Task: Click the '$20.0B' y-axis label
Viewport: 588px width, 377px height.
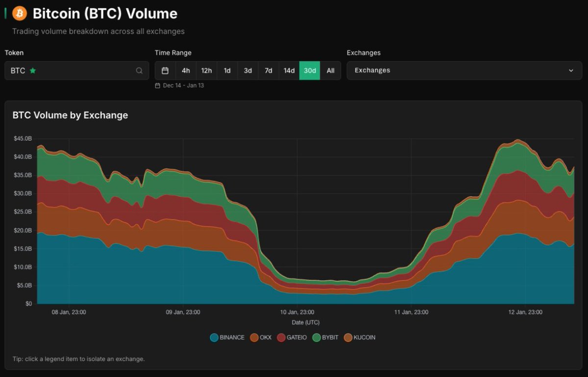Action: (23, 230)
